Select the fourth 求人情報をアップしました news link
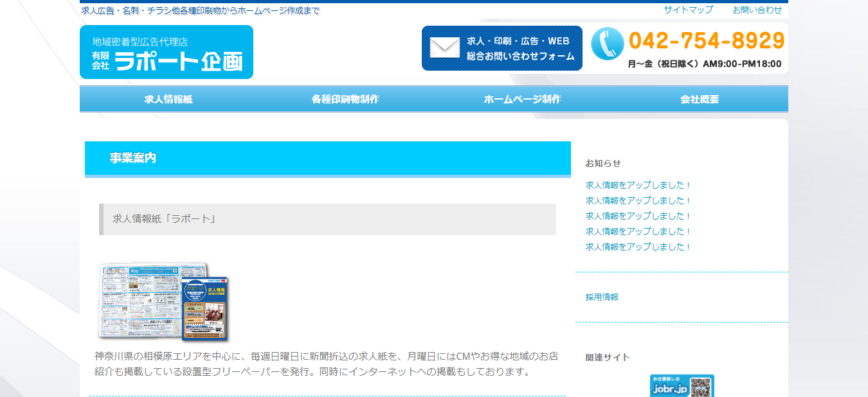This screenshot has height=397, width=868. tap(638, 231)
